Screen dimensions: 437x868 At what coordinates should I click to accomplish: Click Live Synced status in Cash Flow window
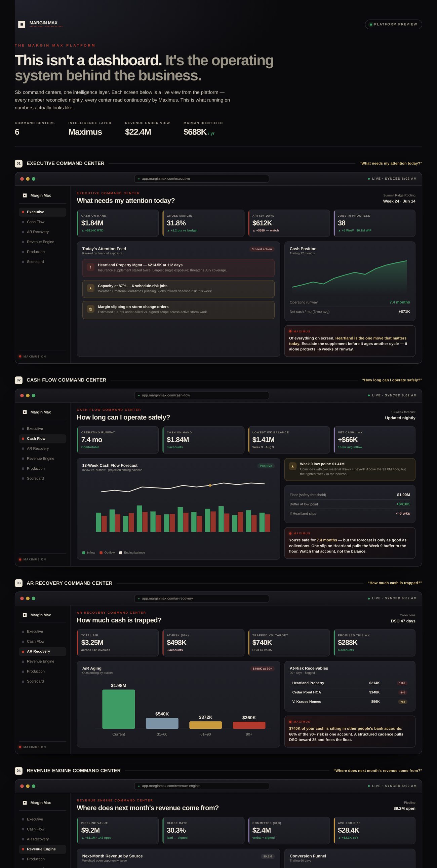(x=392, y=395)
